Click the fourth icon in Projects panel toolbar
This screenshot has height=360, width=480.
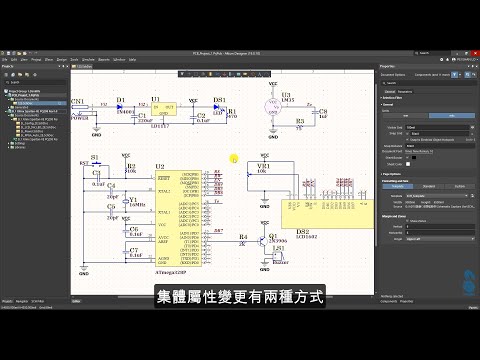tap(27, 74)
